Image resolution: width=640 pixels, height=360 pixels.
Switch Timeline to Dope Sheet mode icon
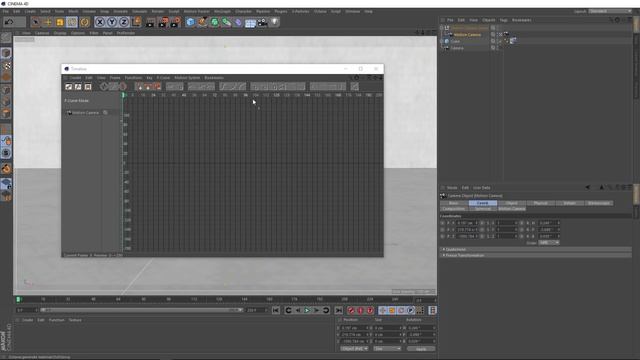pos(69,87)
